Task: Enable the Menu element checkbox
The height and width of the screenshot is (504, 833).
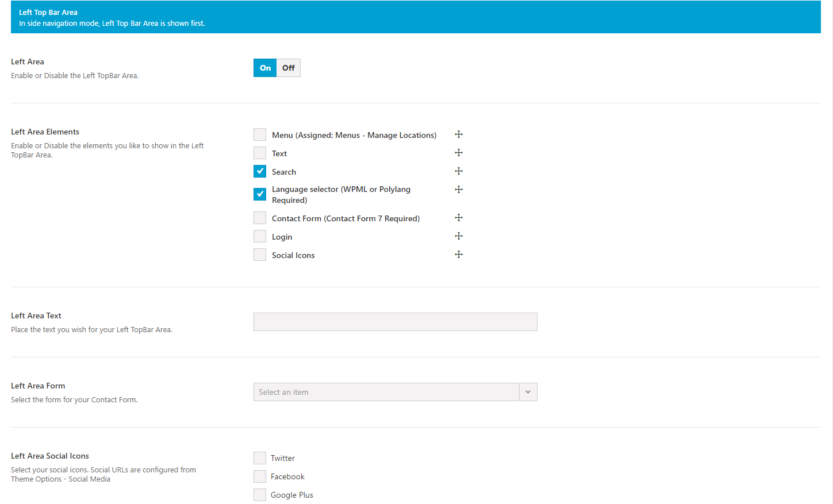Action: [260, 134]
